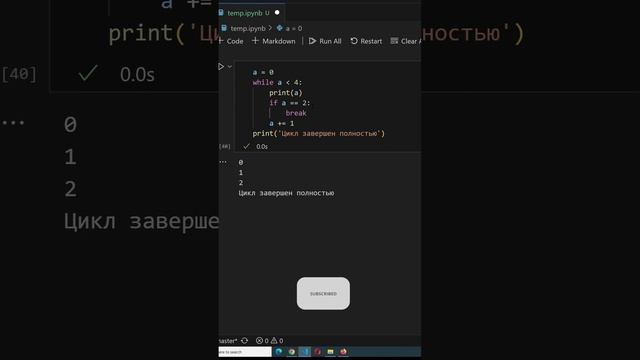Click the output line showing 0
Viewport: 640px width, 360px height.
[241, 162]
